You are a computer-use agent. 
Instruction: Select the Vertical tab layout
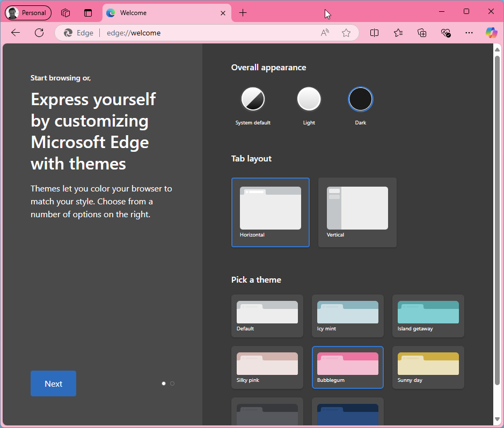pos(357,212)
